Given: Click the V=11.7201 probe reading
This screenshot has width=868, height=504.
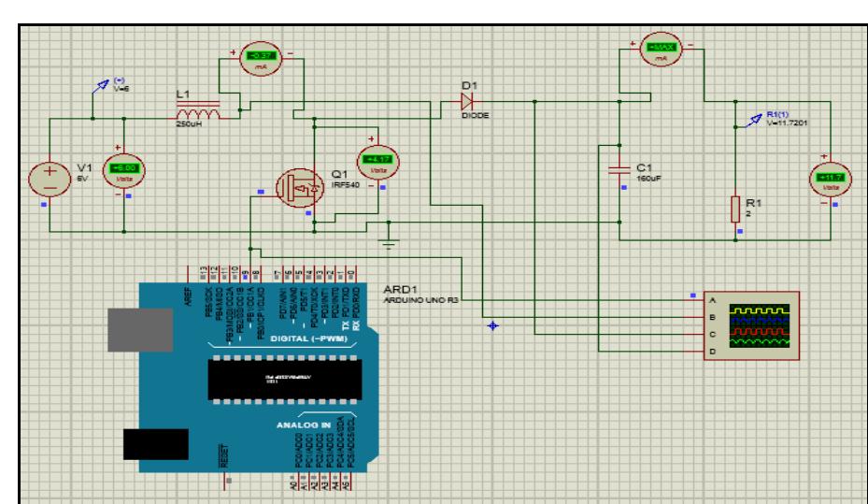Looking at the screenshot, I should pos(787,122).
